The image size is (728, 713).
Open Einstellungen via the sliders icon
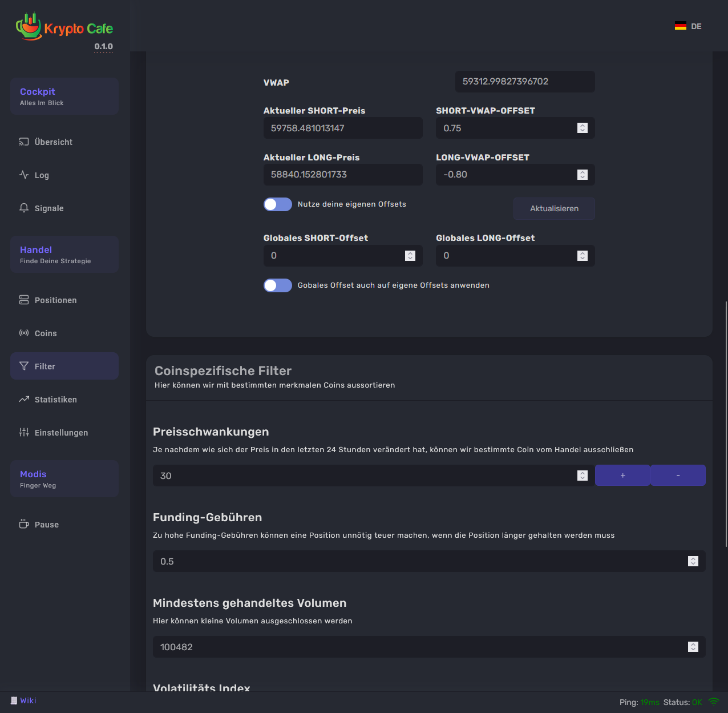[x=24, y=432]
